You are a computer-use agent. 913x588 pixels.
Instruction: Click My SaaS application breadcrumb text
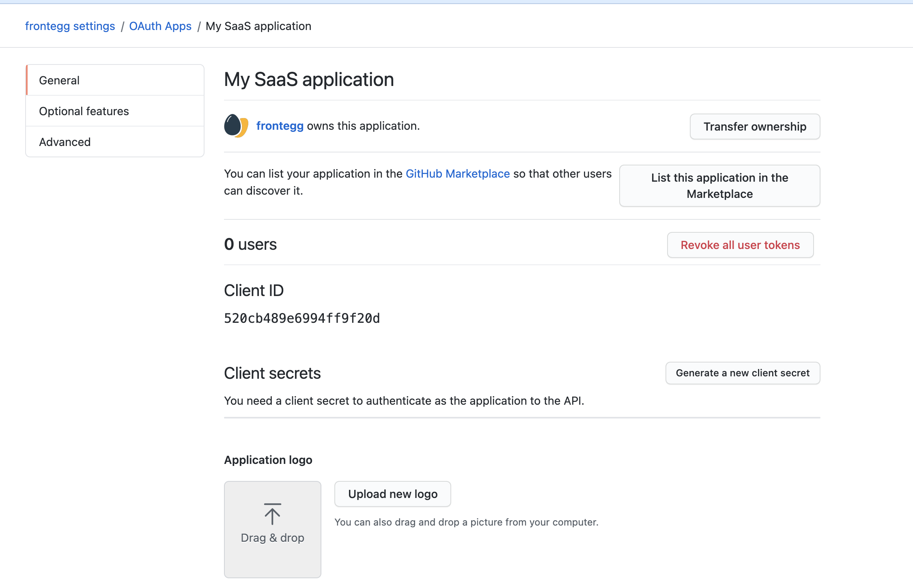point(258,26)
